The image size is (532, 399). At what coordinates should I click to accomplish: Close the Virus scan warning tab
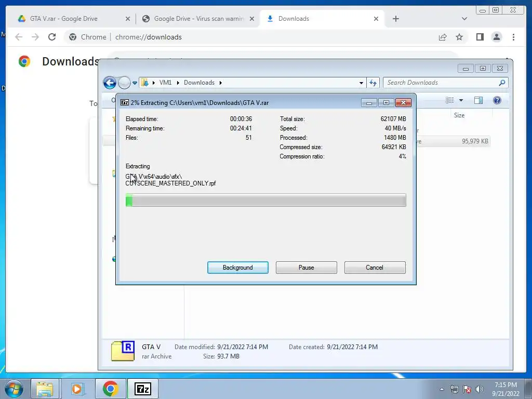pos(252,19)
